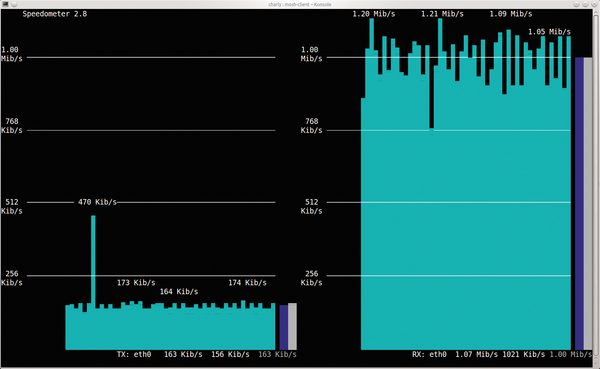Close the Konsole window
This screenshot has height=369, width=600.
coord(594,4)
